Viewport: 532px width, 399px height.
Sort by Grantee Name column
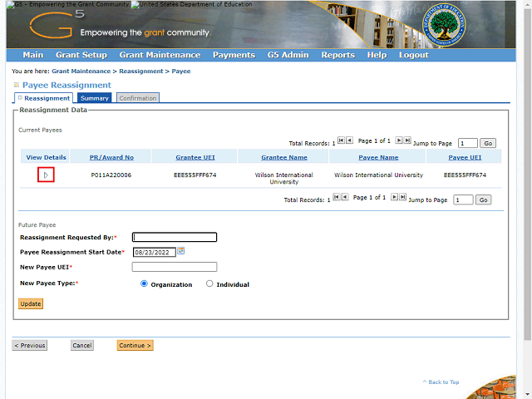click(x=284, y=157)
